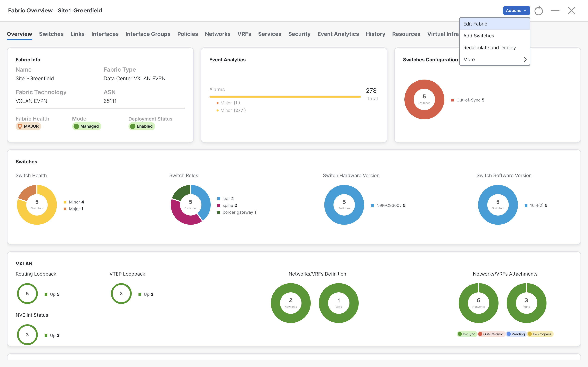Click the Routing Loopback Up 5 legend
This screenshot has width=588, height=367.
tap(52, 294)
